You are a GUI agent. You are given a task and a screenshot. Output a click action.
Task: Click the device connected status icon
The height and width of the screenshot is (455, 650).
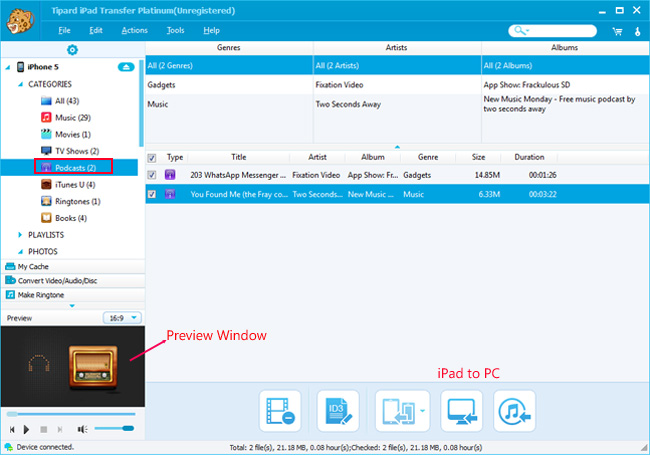[8, 447]
